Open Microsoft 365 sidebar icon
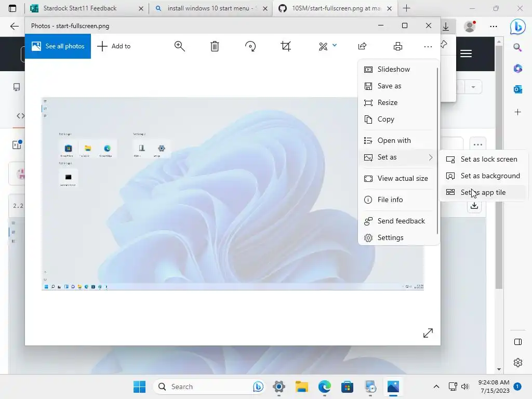The height and width of the screenshot is (399, 532). 518,69
